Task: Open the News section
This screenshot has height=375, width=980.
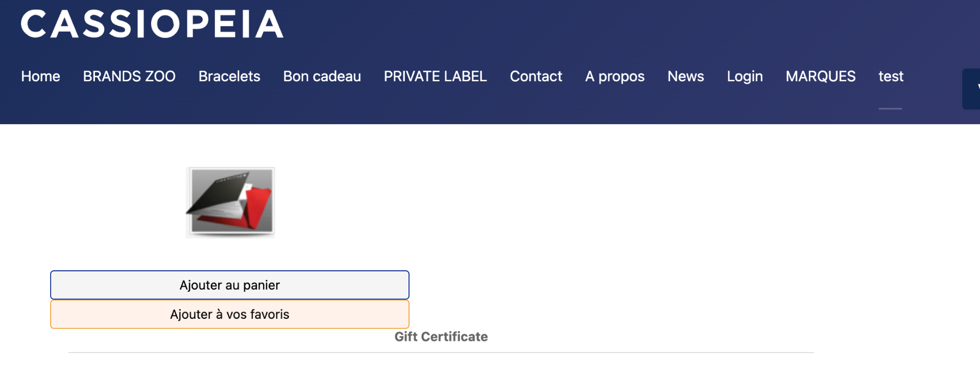Action: pos(685,76)
